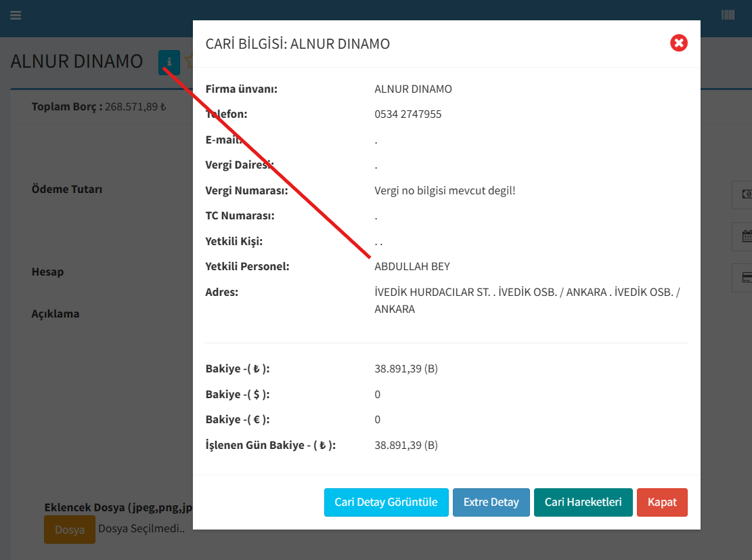Click the info icon beside ALNUR DINAMO heading

pos(169,62)
